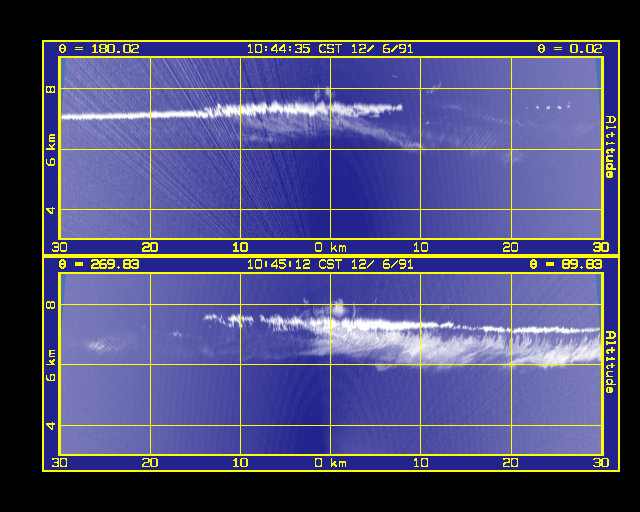Click the θ = 269.83 azimuth label

click(x=99, y=264)
